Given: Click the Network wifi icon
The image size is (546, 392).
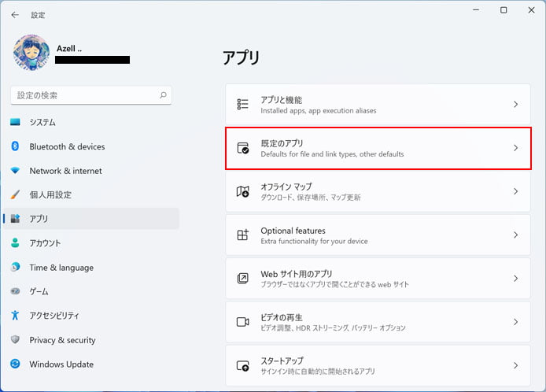Looking at the screenshot, I should tap(15, 170).
